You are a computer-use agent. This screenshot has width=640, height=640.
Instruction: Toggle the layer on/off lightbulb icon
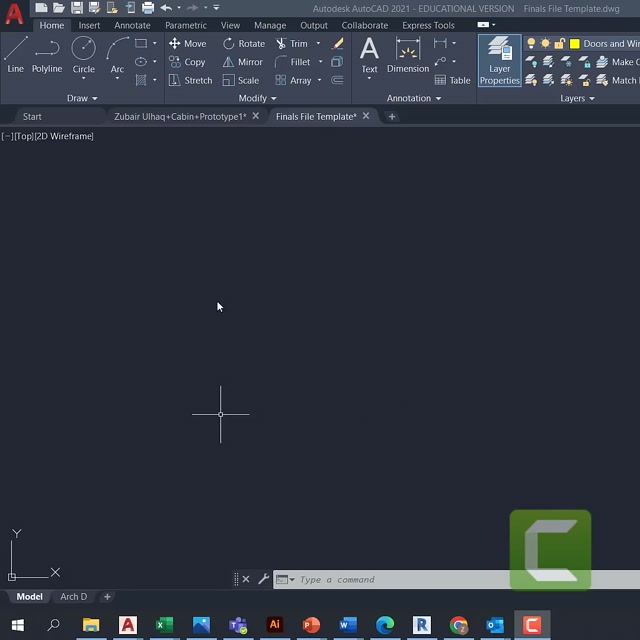pos(531,44)
